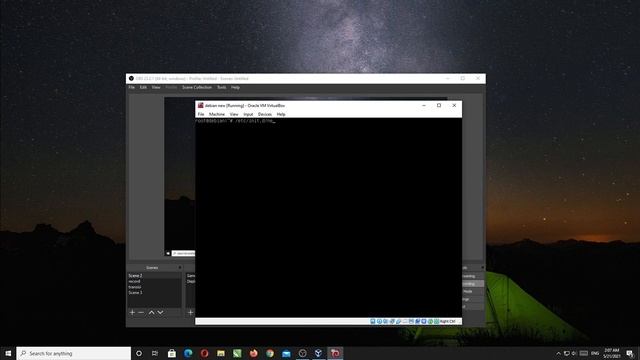The height and width of the screenshot is (360, 640).
Task: Open the Help menu in VirtualBox window
Action: (281, 114)
